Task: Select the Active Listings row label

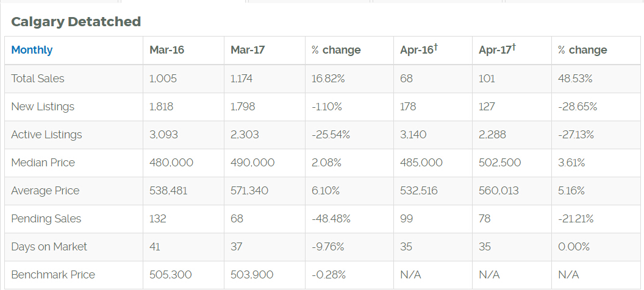Action: [46, 135]
